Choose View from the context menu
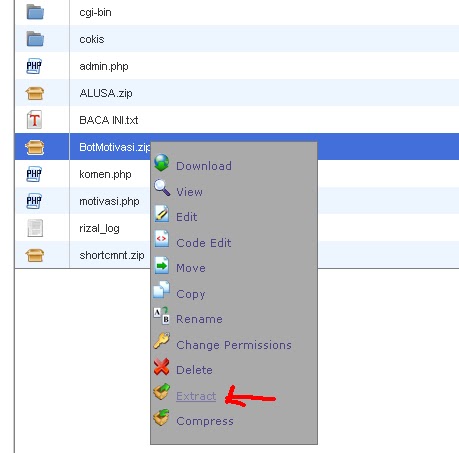The image size is (459, 453). click(189, 192)
